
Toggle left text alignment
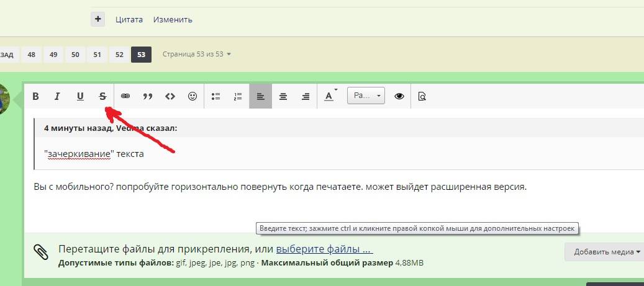coord(261,96)
